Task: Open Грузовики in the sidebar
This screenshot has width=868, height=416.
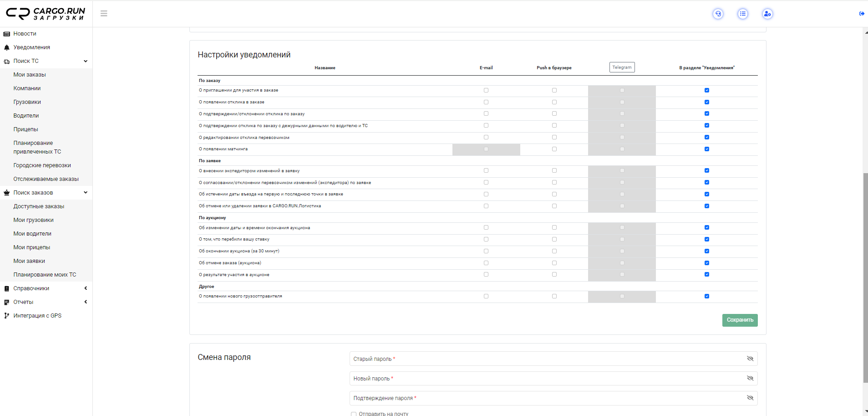Action: pos(27,102)
